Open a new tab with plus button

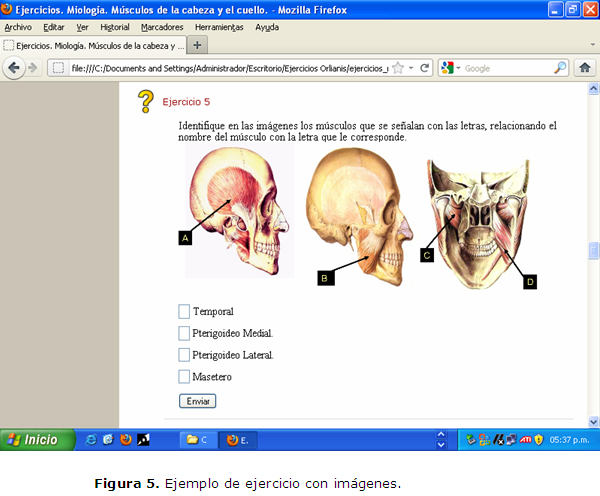pyautogui.click(x=197, y=45)
